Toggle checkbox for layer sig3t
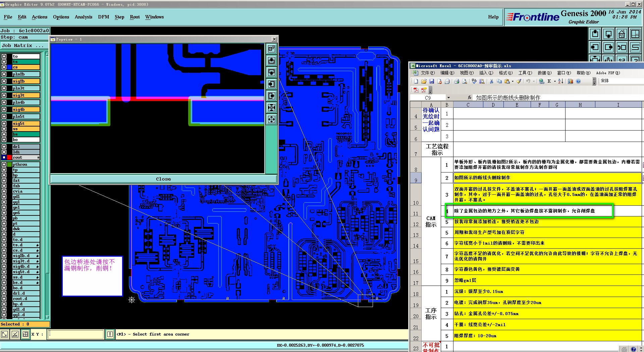The image size is (644, 352). [4, 95]
